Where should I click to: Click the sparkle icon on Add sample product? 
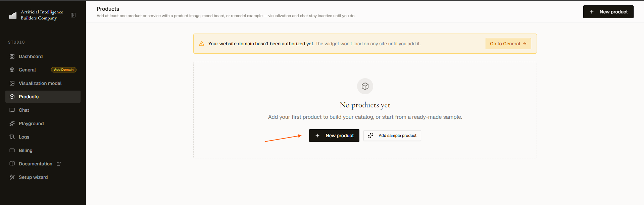point(370,136)
